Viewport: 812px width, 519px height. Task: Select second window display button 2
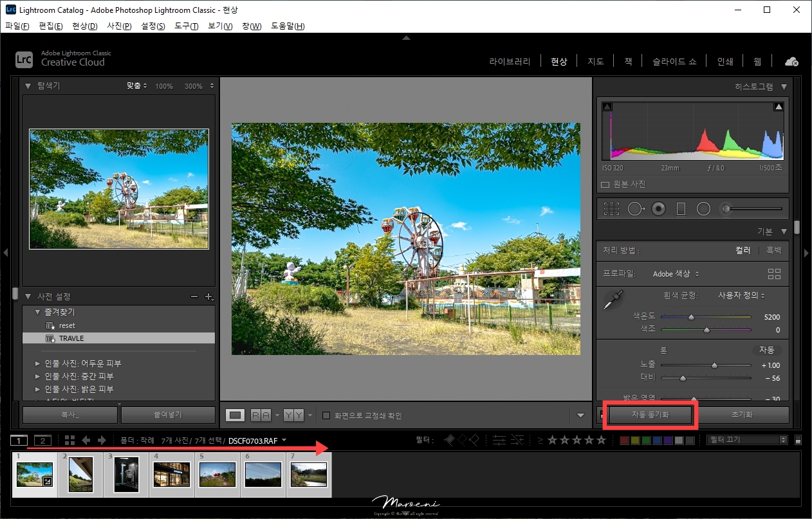(x=42, y=441)
